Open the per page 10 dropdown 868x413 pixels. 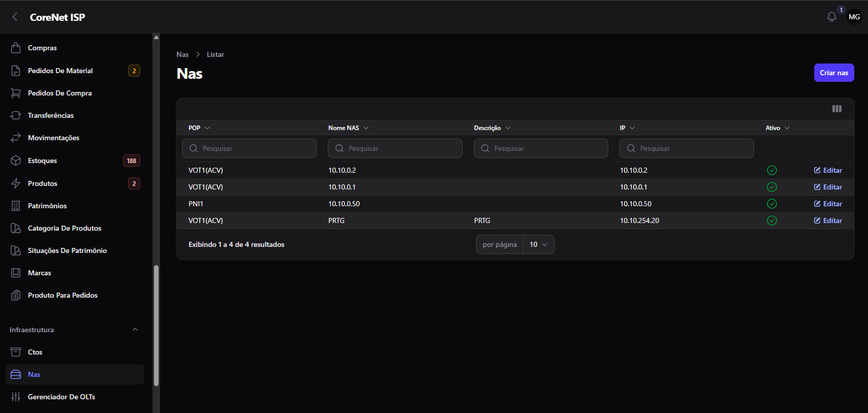[539, 244]
